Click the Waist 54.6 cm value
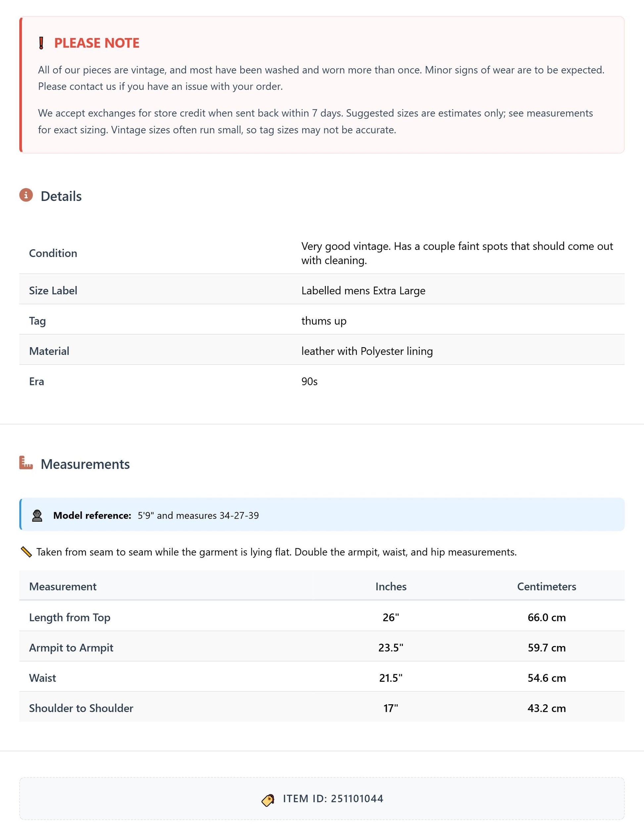 [x=546, y=677]
